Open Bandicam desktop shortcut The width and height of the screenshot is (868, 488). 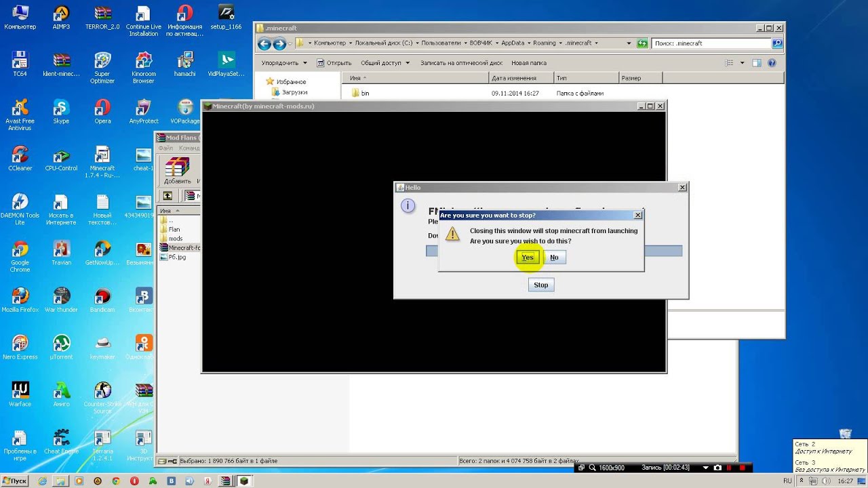[102, 300]
